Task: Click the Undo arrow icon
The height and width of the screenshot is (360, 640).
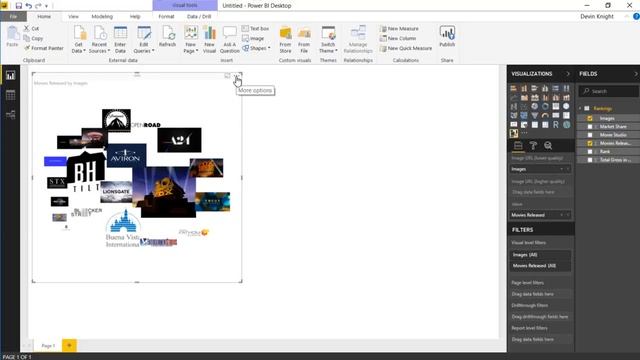Action: tap(28, 6)
